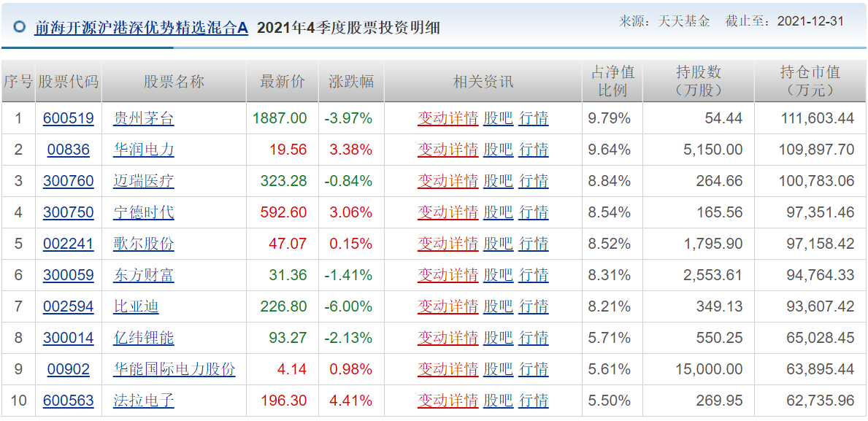Open the 前海开源沪港深优势精选混合A fund link
The image size is (868, 421).
(142, 28)
